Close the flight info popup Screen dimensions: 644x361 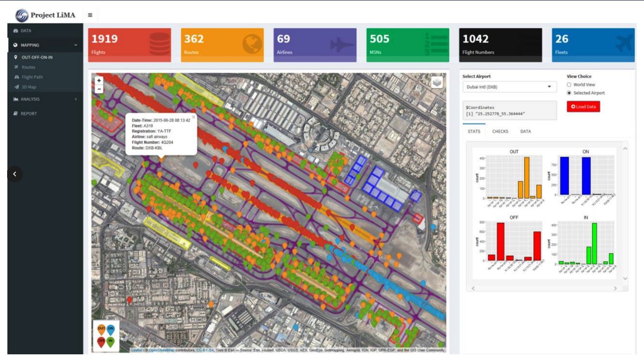[193, 116]
